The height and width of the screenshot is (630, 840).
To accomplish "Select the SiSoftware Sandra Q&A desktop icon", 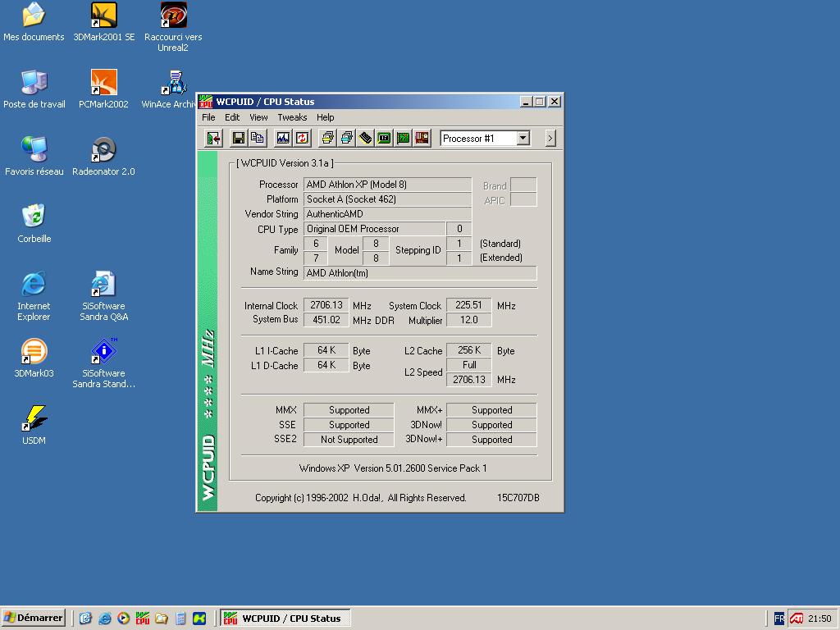I will (104, 296).
